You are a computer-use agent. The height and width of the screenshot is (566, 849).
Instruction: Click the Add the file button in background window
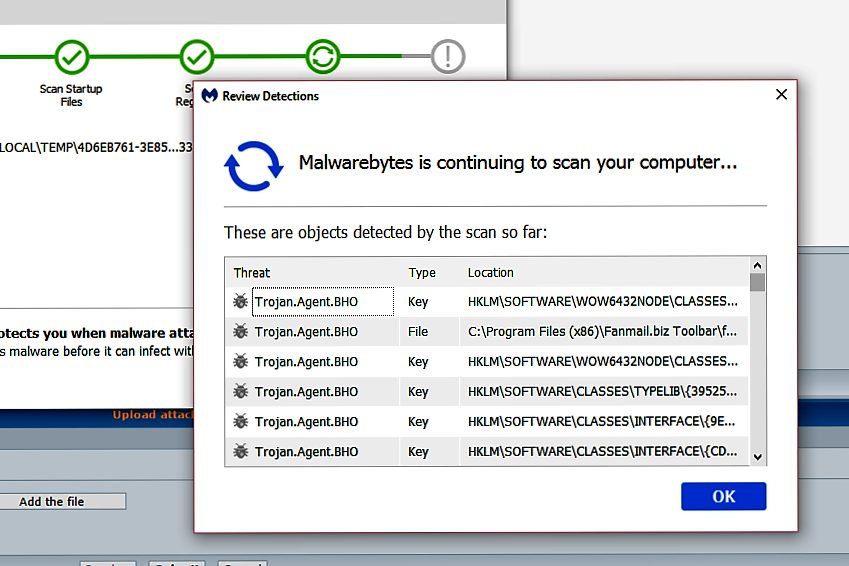point(62,502)
